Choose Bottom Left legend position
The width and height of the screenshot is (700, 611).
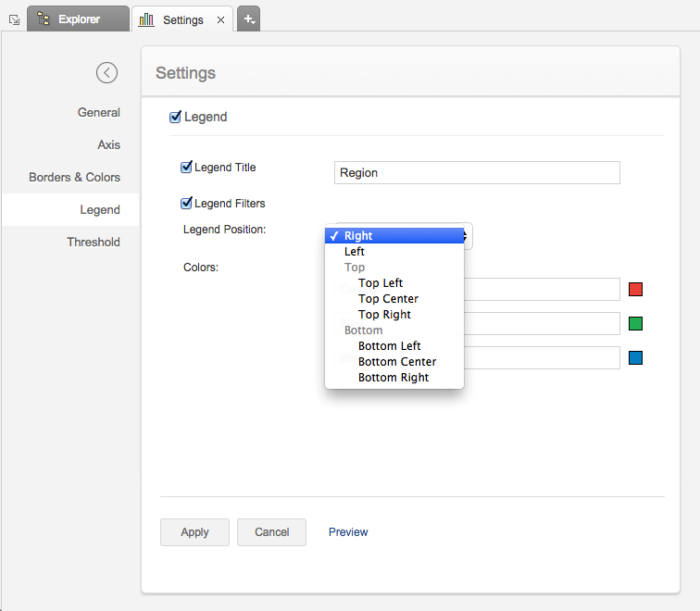(389, 346)
